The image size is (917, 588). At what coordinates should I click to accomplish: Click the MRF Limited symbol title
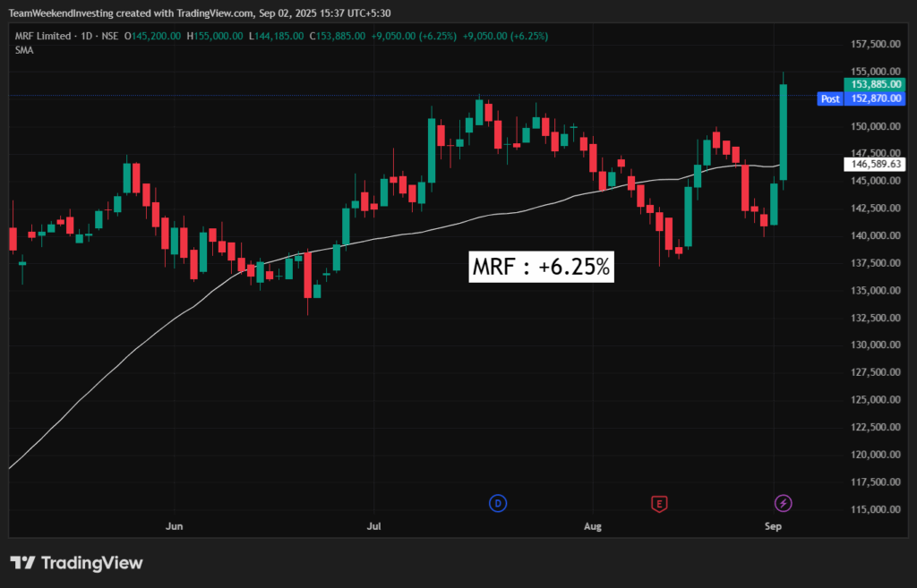(43, 36)
